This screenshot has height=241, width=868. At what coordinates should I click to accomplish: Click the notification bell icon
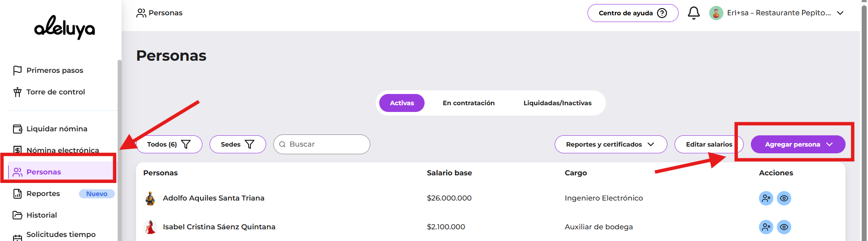(x=693, y=13)
